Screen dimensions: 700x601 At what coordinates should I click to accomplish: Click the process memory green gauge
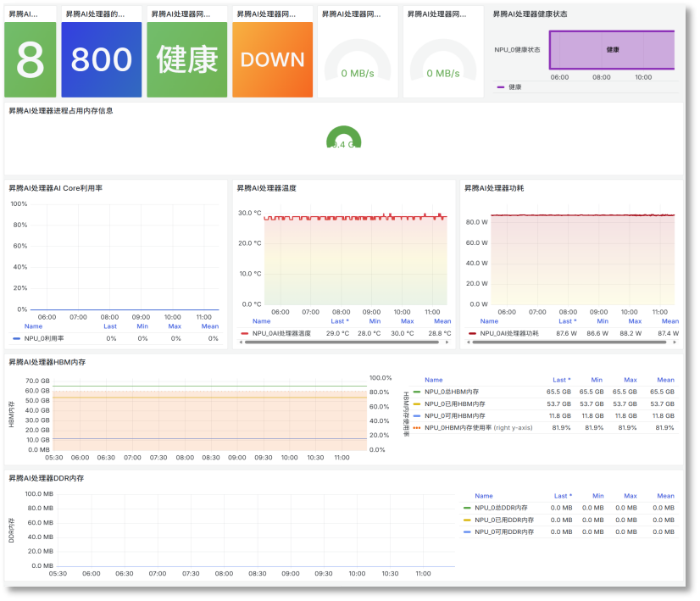(343, 138)
